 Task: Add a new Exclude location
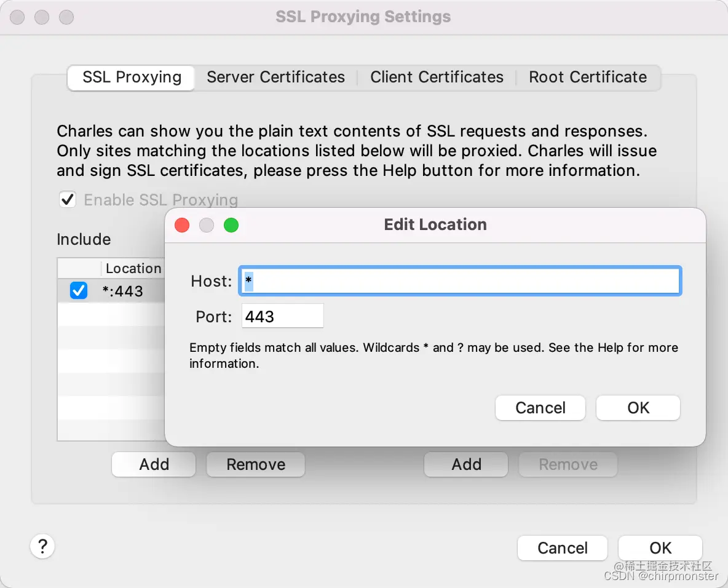pos(466,464)
